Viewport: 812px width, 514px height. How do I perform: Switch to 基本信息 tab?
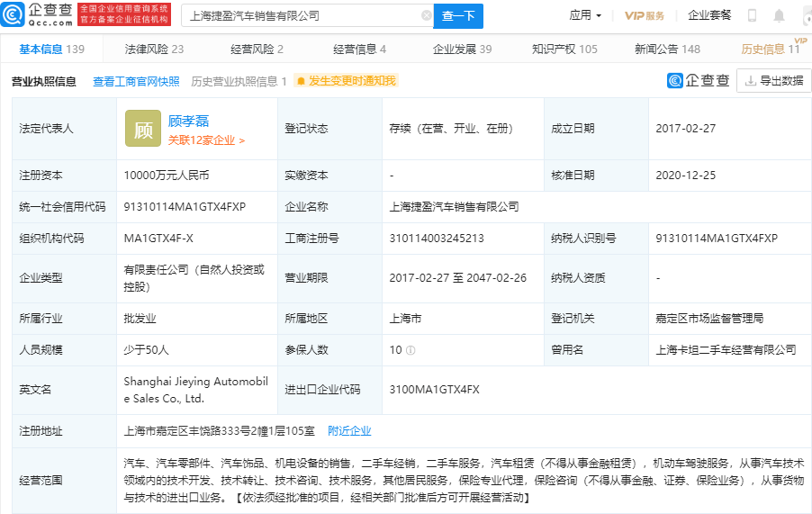click(x=52, y=50)
